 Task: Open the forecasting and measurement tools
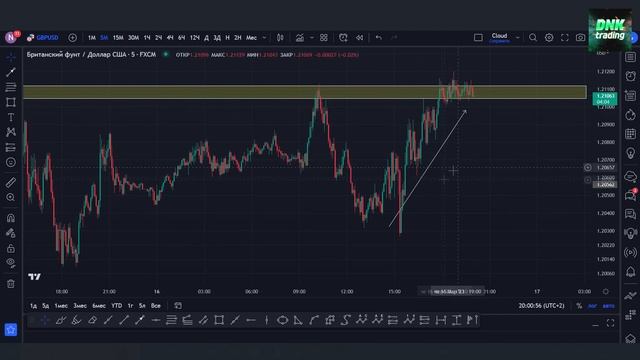11,147
